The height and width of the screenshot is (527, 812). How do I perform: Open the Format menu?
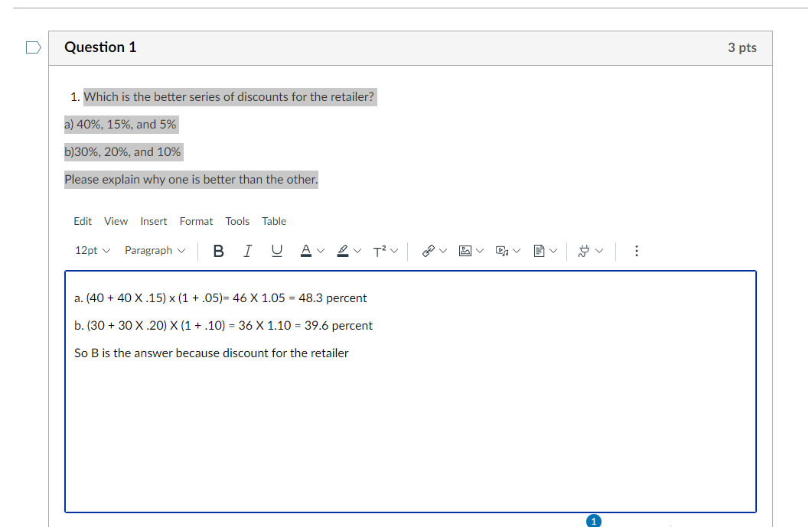coord(196,222)
